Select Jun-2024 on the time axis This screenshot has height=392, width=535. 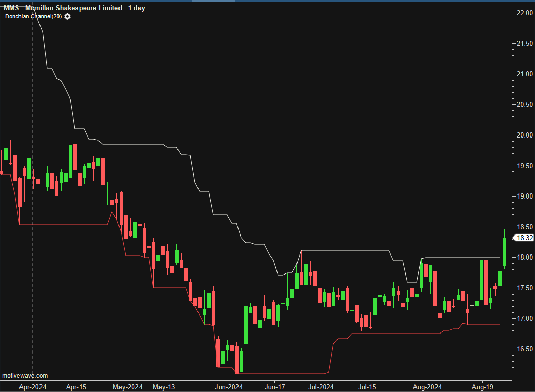pyautogui.click(x=229, y=386)
